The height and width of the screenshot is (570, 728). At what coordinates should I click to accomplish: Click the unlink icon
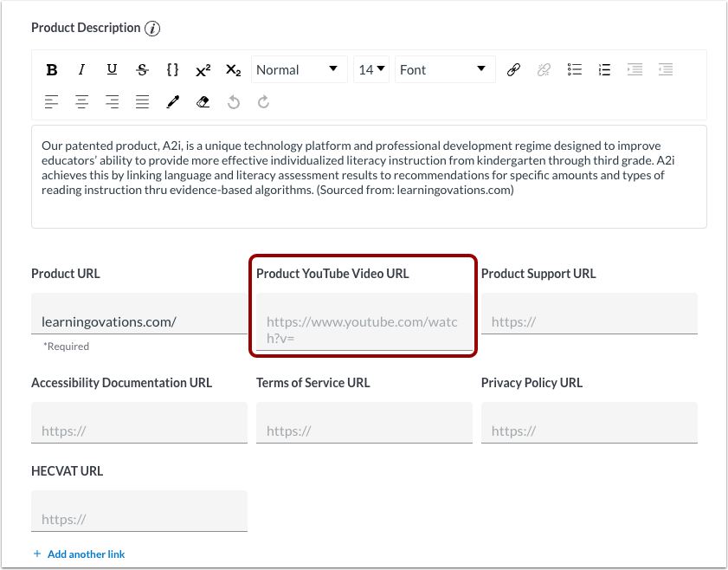pyautogui.click(x=544, y=69)
